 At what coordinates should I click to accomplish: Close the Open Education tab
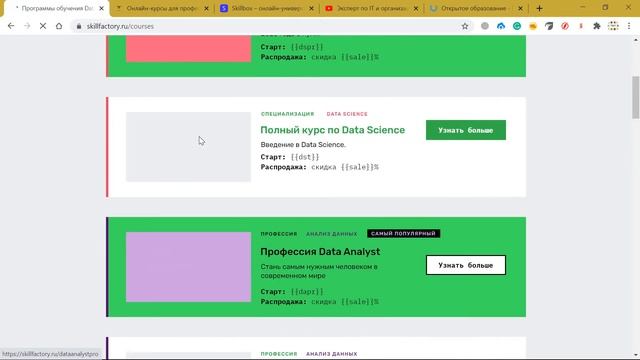point(520,8)
